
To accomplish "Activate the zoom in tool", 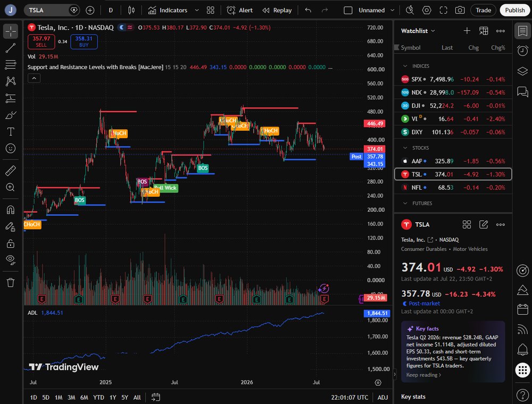I will click(11, 187).
